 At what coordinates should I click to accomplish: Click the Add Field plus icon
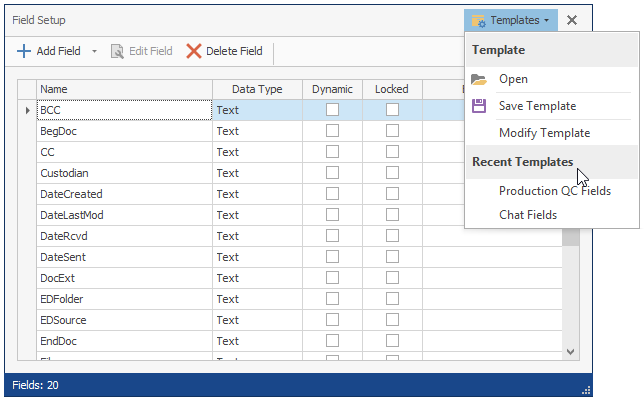tap(24, 51)
